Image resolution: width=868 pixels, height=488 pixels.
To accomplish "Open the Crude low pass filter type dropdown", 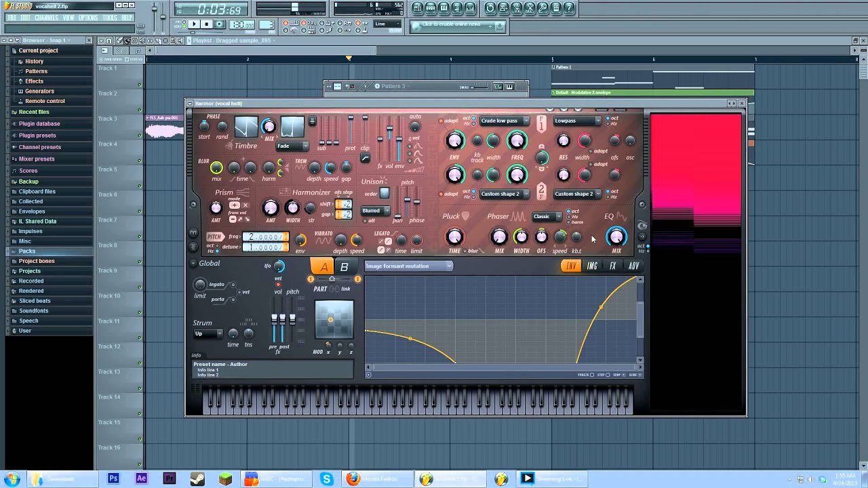I will [x=505, y=121].
